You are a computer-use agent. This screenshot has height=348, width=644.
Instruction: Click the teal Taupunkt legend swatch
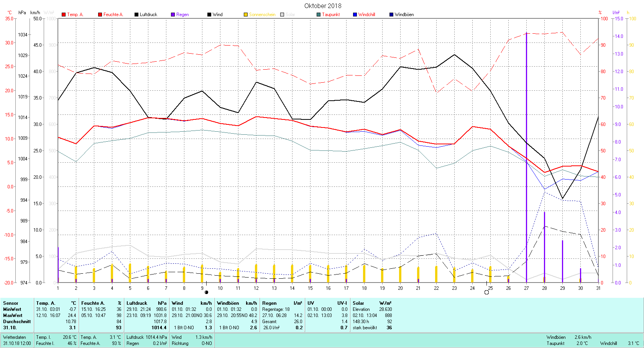coord(319,15)
